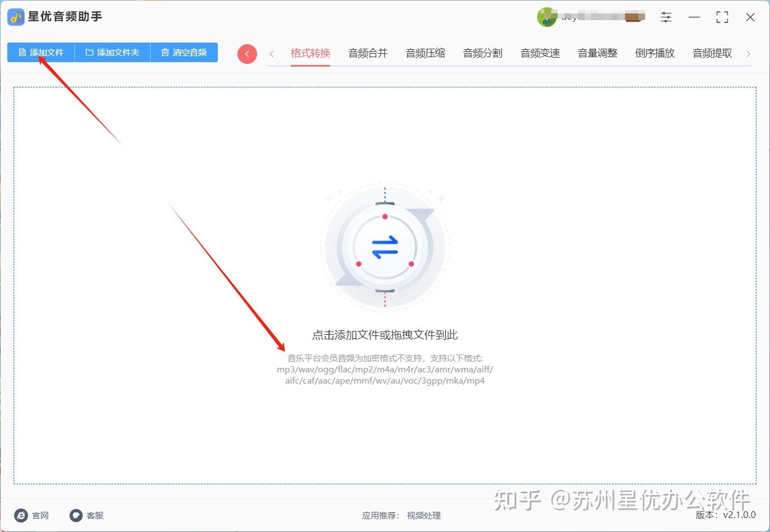
Task: Click the left chevron to scroll tabs
Action: [272, 53]
